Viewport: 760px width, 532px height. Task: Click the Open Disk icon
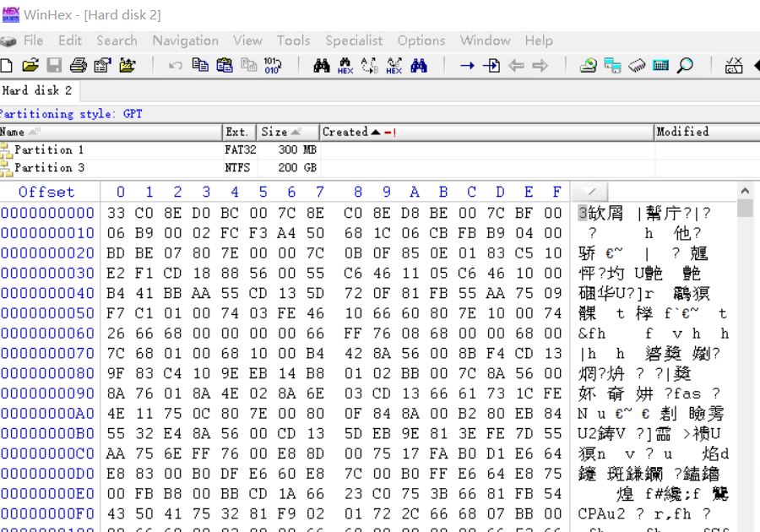[589, 65]
